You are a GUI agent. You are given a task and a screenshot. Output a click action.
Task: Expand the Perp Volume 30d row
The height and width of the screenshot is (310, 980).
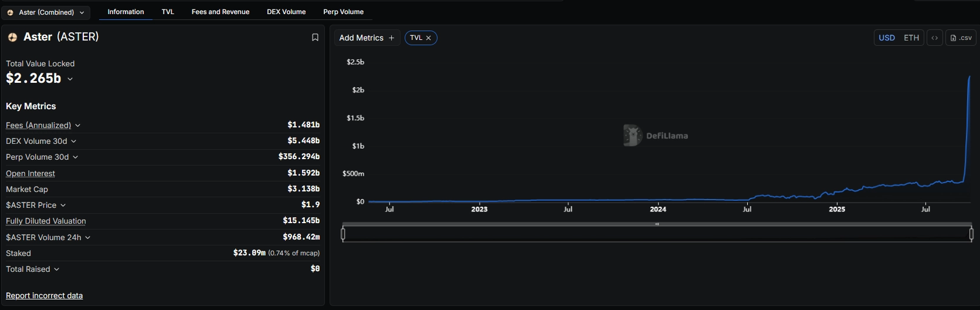tap(75, 157)
